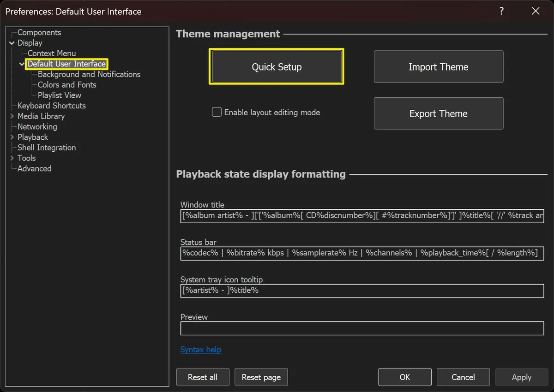
Task: Confirm settings with the OK button
Action: 405,377
